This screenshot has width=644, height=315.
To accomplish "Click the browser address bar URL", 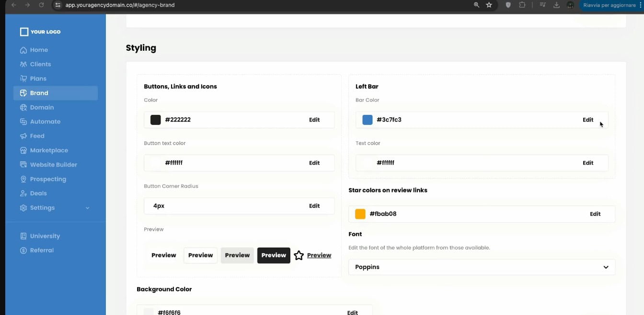I will click(120, 5).
